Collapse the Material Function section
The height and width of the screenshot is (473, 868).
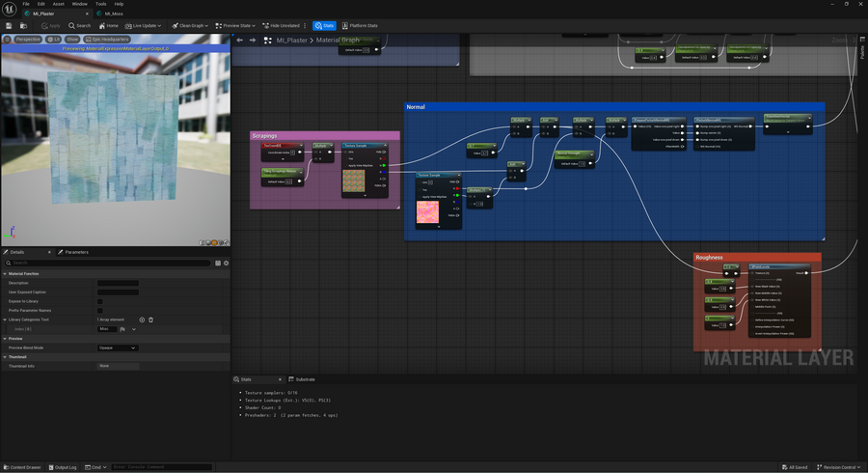click(5, 273)
